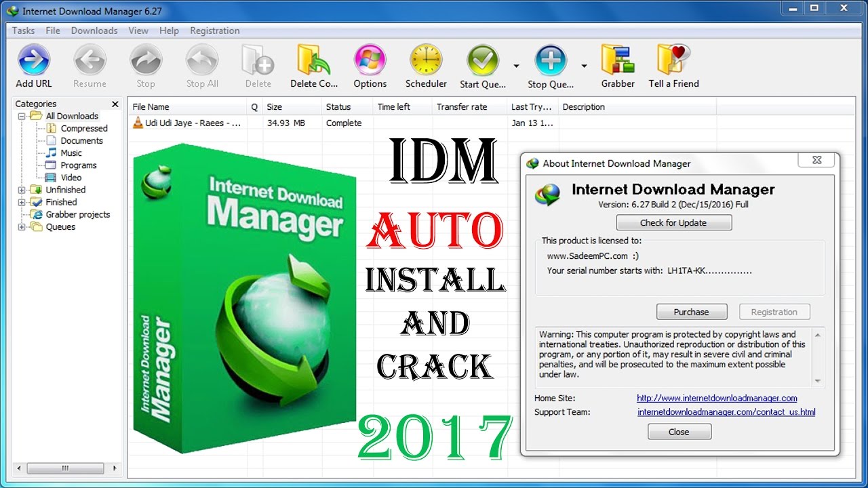This screenshot has height=488, width=868.
Task: Open the Scheduler clock icon
Action: (x=426, y=61)
